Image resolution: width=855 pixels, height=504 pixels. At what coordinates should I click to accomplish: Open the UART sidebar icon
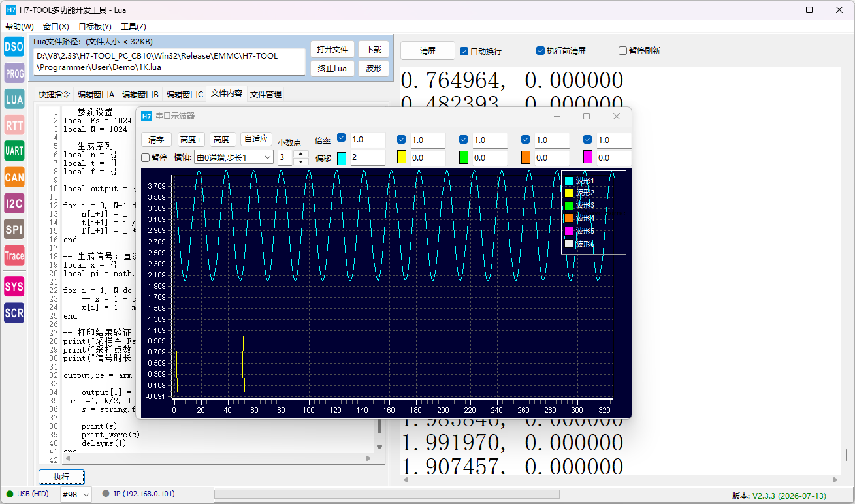pyautogui.click(x=14, y=151)
